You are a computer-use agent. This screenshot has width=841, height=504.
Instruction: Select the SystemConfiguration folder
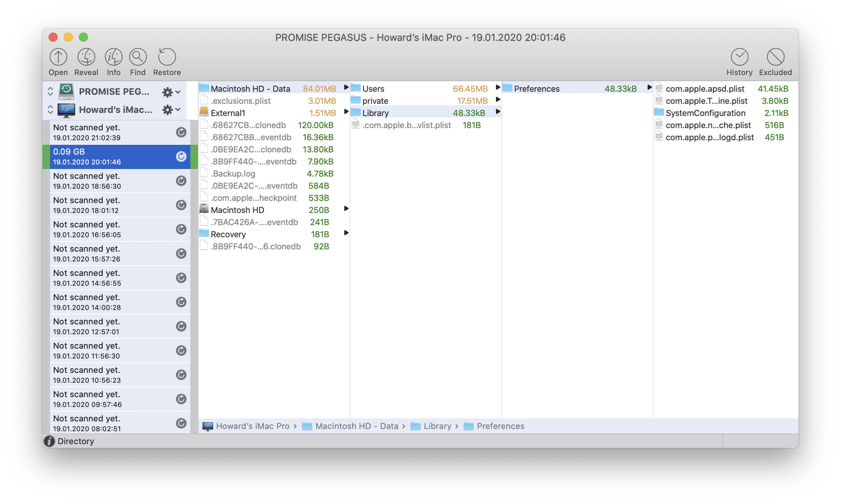[705, 113]
